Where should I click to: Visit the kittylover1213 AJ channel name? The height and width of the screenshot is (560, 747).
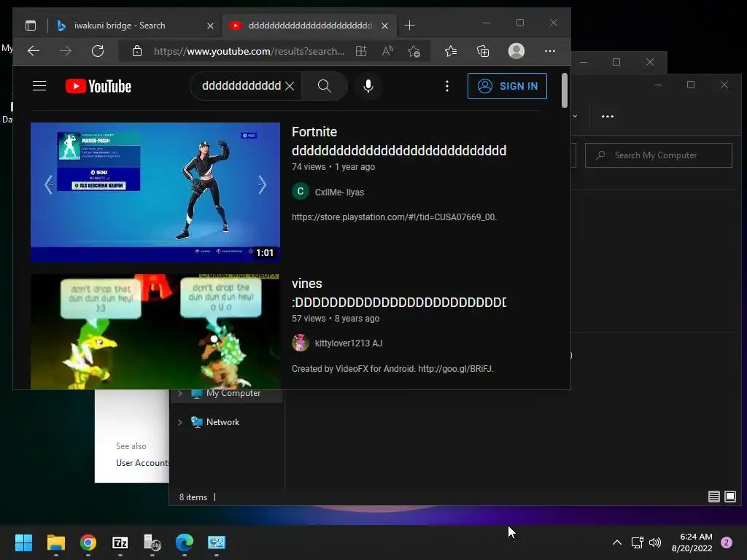tap(349, 343)
